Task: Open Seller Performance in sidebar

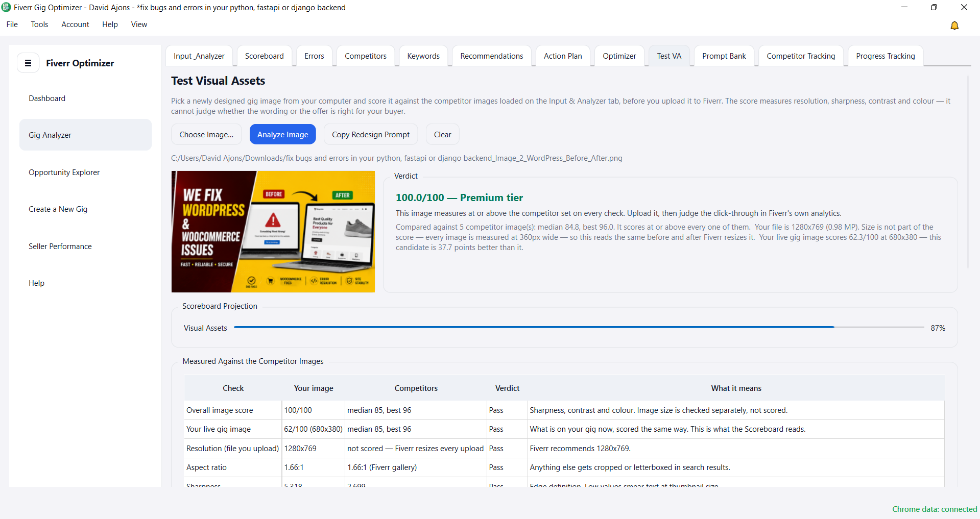Action: tap(85, 246)
